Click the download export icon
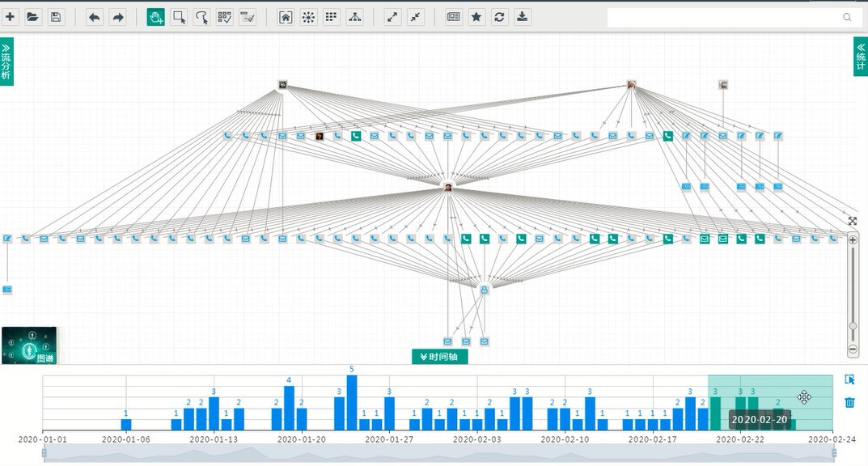 523,17
